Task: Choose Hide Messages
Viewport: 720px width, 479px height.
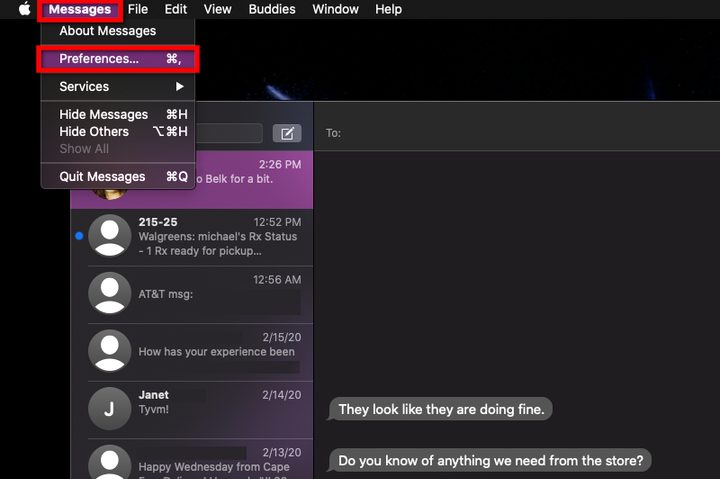Action: tap(118, 114)
